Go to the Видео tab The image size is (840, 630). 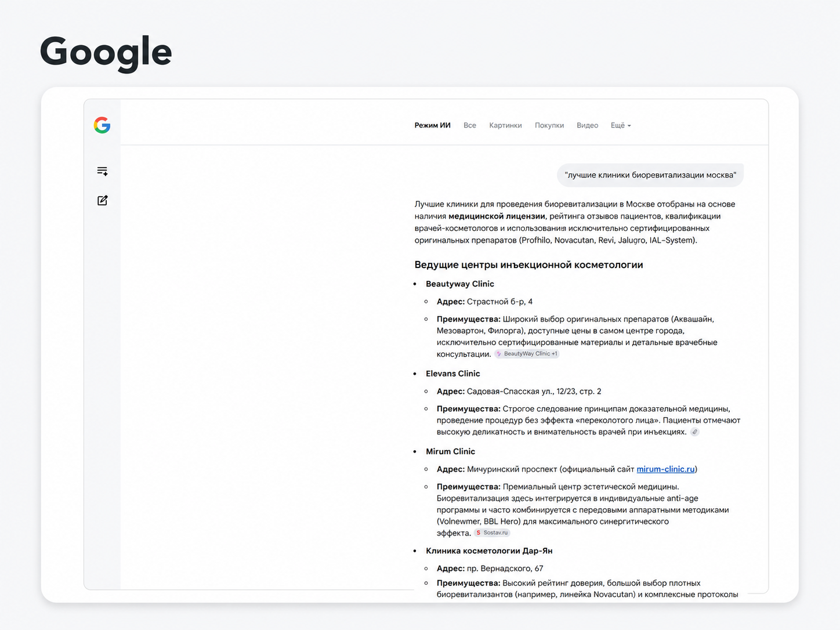[587, 125]
